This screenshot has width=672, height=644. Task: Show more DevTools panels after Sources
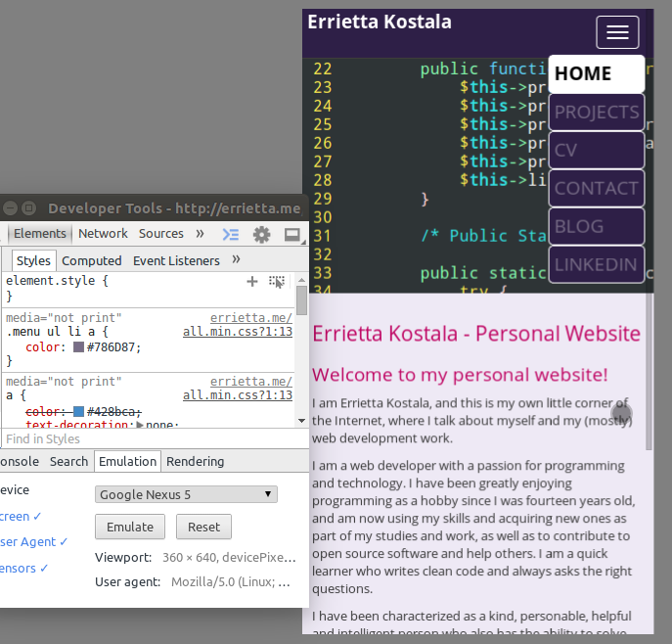tap(200, 234)
